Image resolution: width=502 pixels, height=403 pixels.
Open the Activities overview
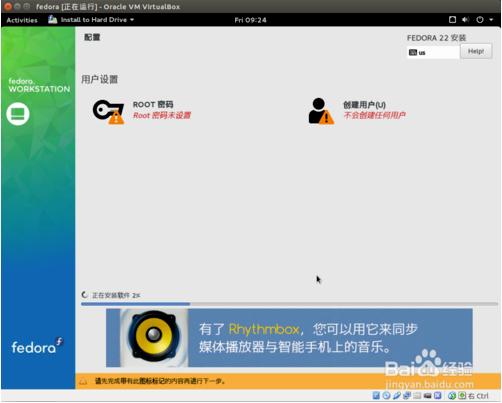[22, 20]
